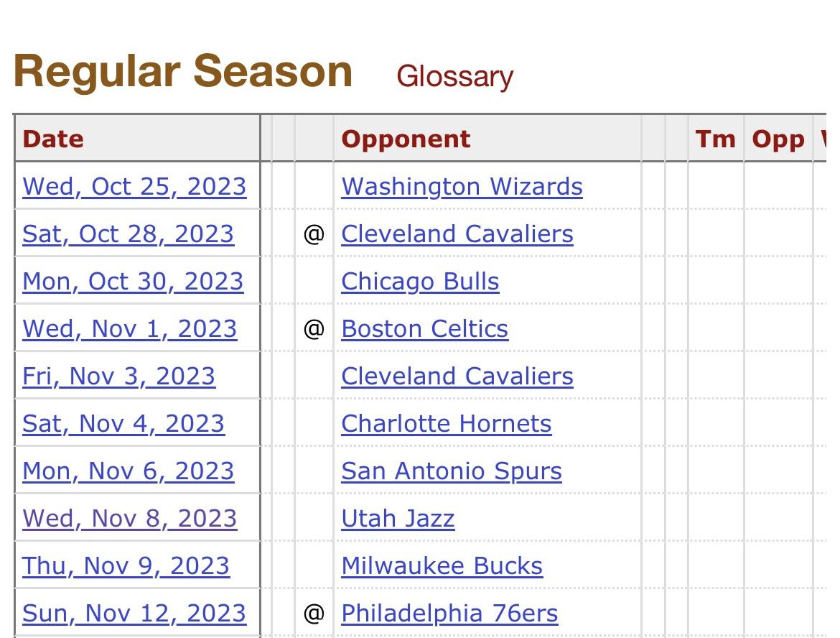The height and width of the screenshot is (638, 840).
Task: Sort table by Opponent column header
Action: click(406, 139)
